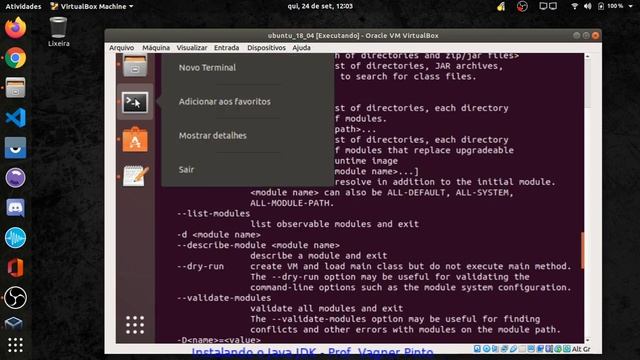Screen dimensions: 640x360
Task: Click the text "--dry-run" in the terminal
Action: (x=200, y=266)
